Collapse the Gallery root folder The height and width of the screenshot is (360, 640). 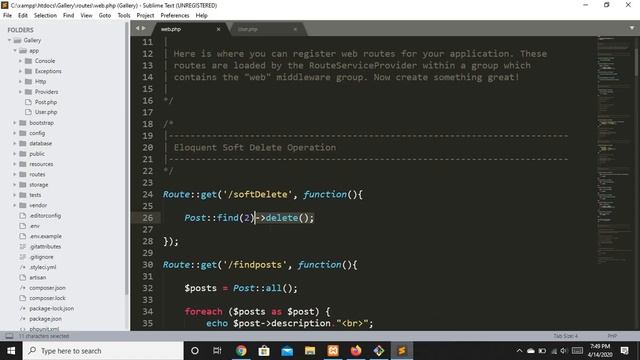(10, 40)
